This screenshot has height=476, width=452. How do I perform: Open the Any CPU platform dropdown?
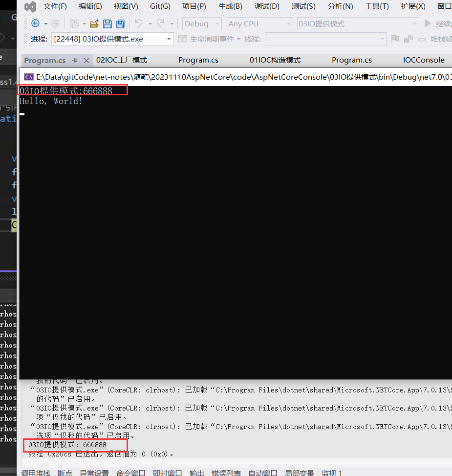[259, 23]
